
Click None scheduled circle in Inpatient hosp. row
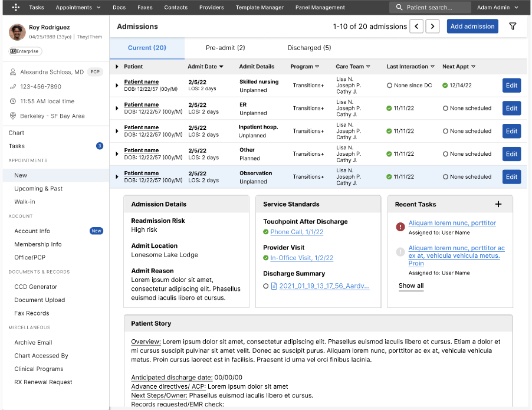click(445, 131)
